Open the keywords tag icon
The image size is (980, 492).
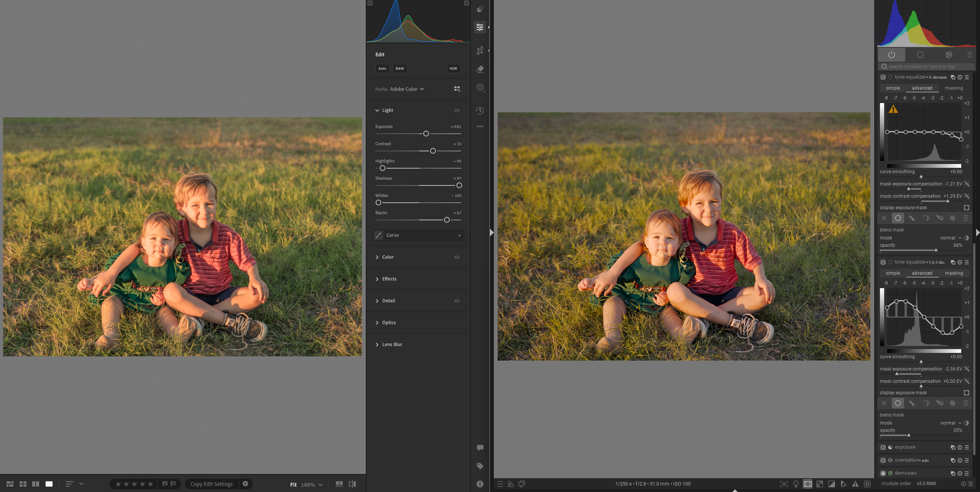480,466
